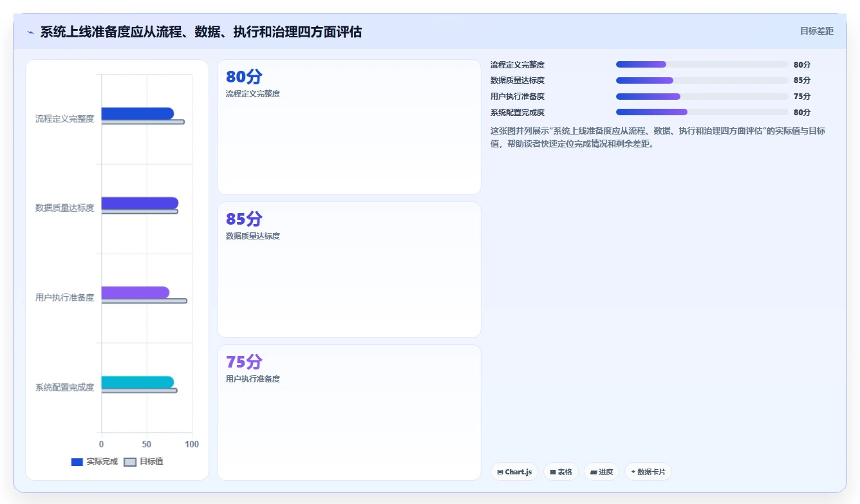
Task: Click the 数据卡片 tag chip
Action: (x=648, y=472)
